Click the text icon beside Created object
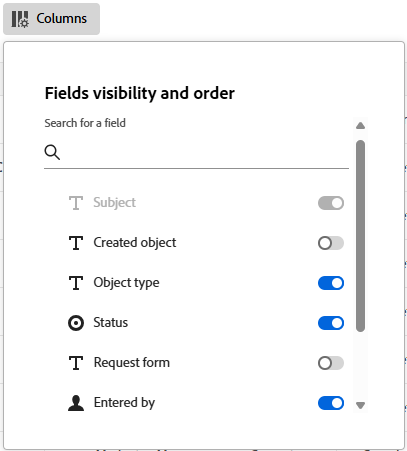 76,243
